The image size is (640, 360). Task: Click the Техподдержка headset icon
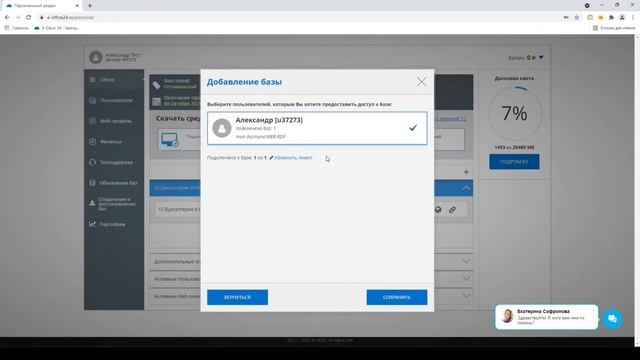(x=93, y=162)
